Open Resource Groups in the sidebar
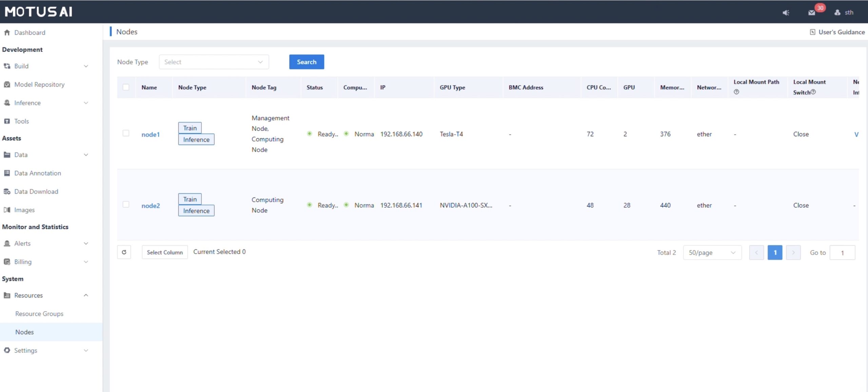Image resolution: width=868 pixels, height=392 pixels. click(x=39, y=314)
